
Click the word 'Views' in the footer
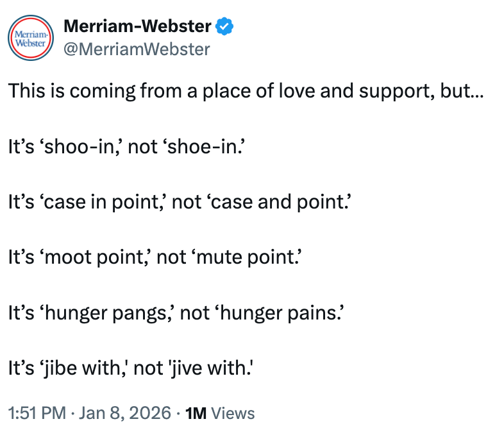pos(232,413)
